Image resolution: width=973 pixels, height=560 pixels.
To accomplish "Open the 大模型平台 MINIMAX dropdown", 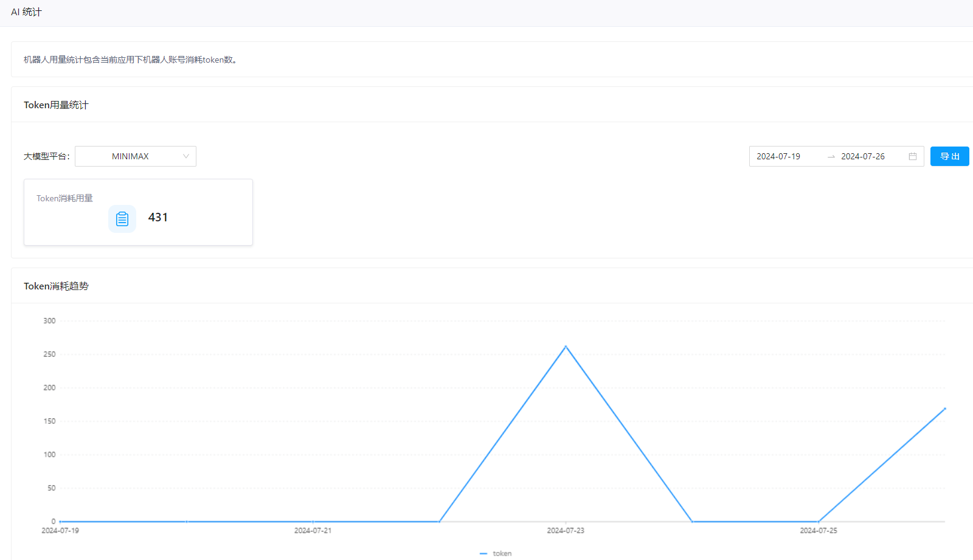I will coord(135,156).
